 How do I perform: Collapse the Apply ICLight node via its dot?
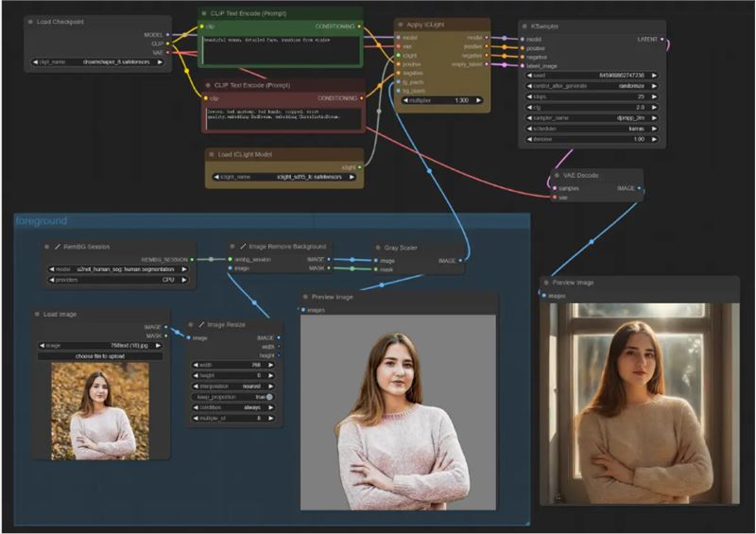[401, 25]
